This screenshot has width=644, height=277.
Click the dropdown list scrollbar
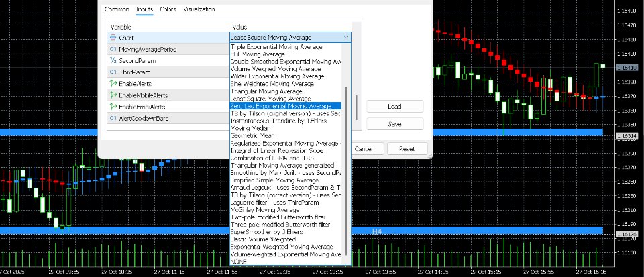[347, 170]
